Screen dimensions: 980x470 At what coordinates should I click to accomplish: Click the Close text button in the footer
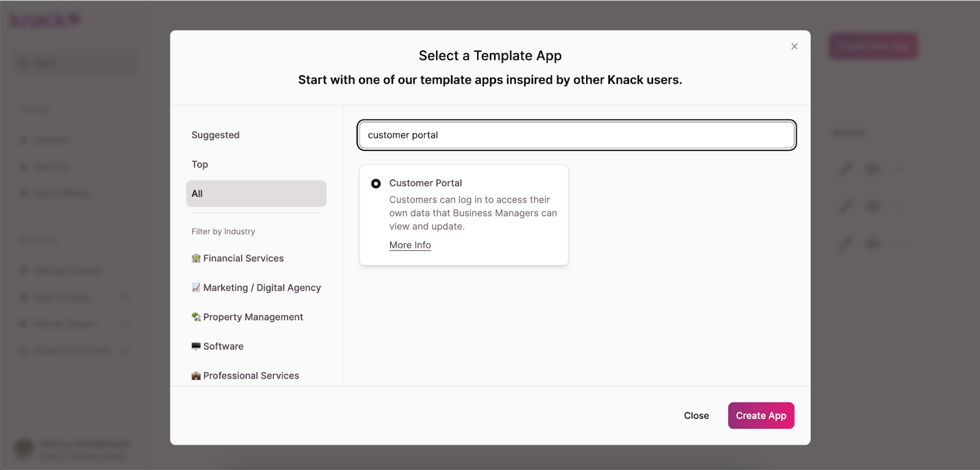696,416
